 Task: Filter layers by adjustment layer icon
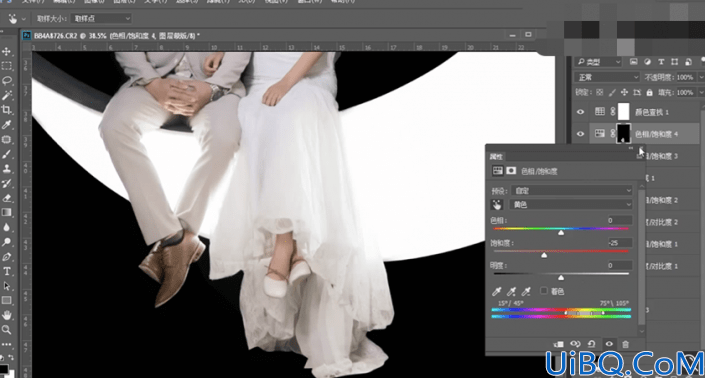(647, 62)
